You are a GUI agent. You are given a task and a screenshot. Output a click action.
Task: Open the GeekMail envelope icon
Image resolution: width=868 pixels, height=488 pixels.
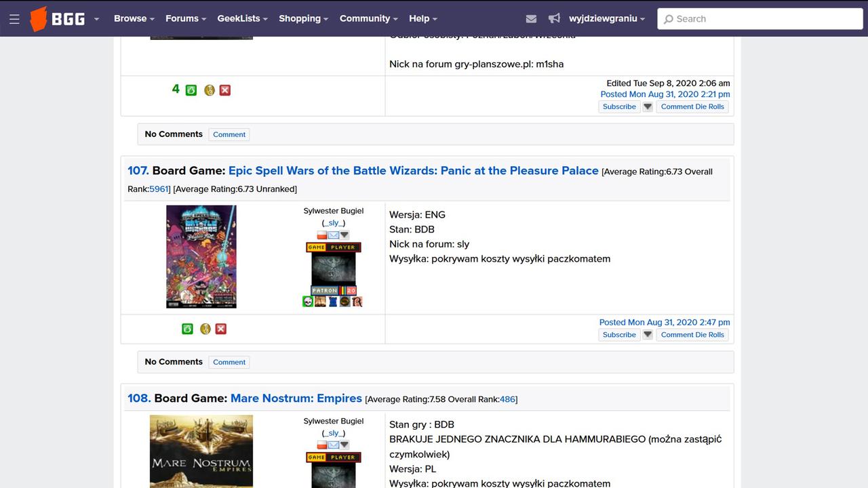coord(531,19)
